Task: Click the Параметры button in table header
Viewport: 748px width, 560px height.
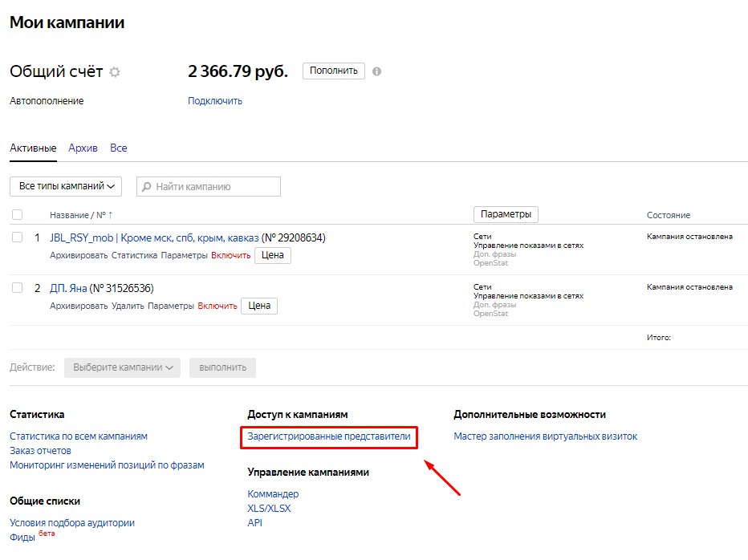Action: 506,214
